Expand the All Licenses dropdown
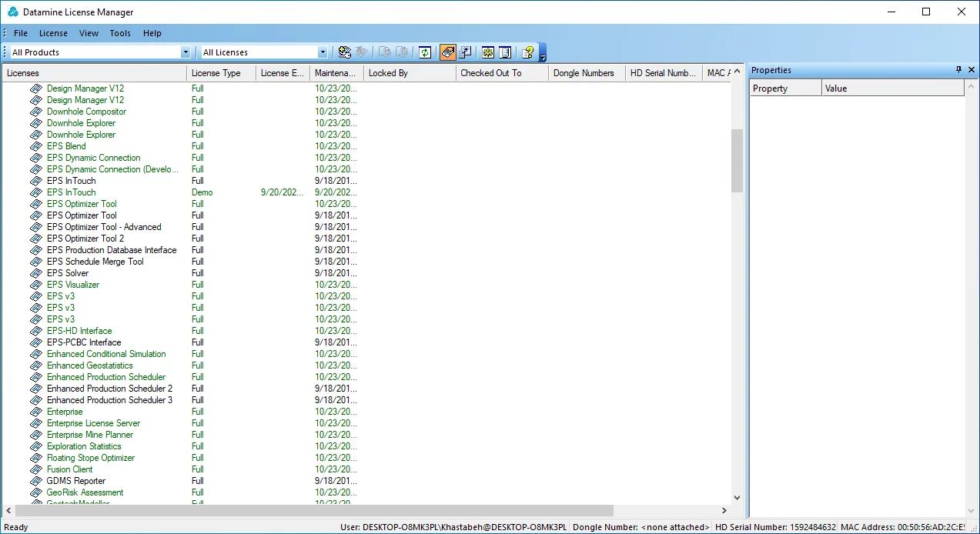The height and width of the screenshot is (534, 980). pyautogui.click(x=323, y=52)
